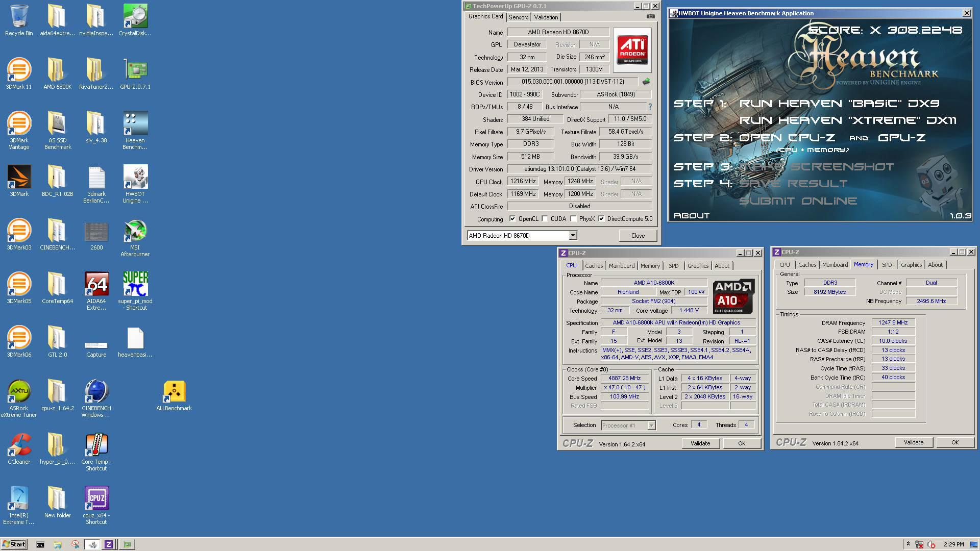The image size is (980, 551).
Task: Switch to the Sensors tab in GPU-Z
Action: pos(519,17)
